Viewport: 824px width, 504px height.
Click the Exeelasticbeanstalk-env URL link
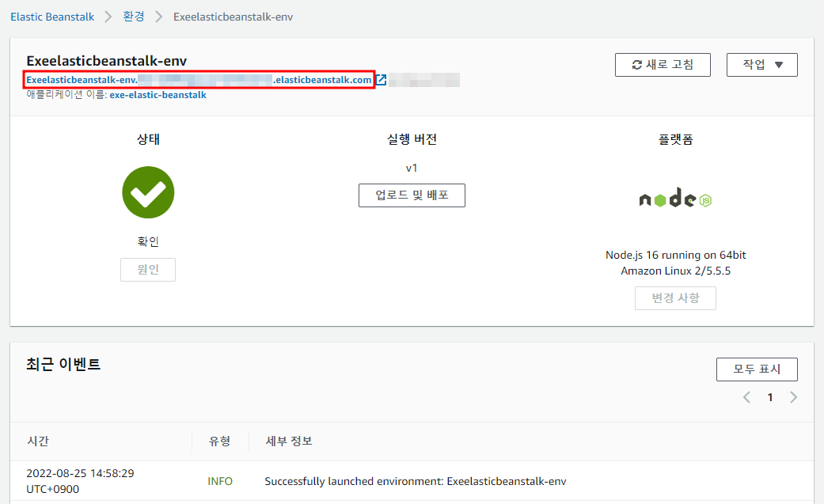(x=199, y=80)
